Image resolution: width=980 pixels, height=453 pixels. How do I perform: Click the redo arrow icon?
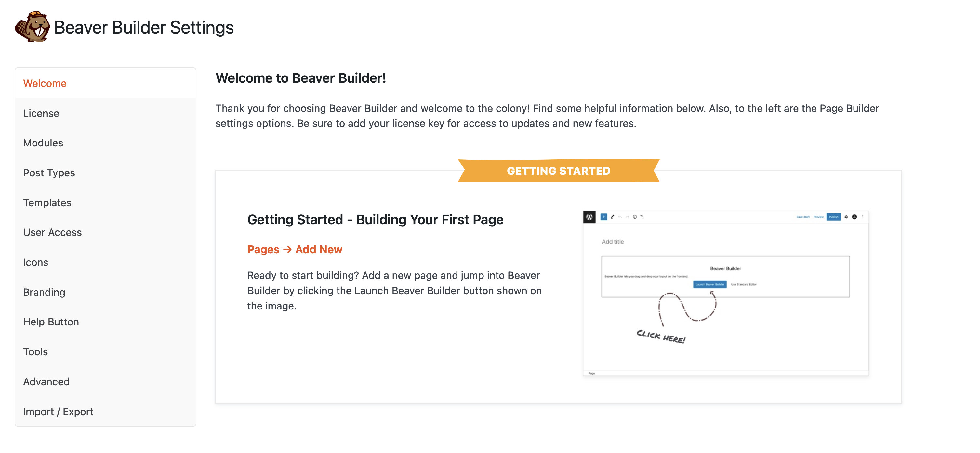point(627,217)
